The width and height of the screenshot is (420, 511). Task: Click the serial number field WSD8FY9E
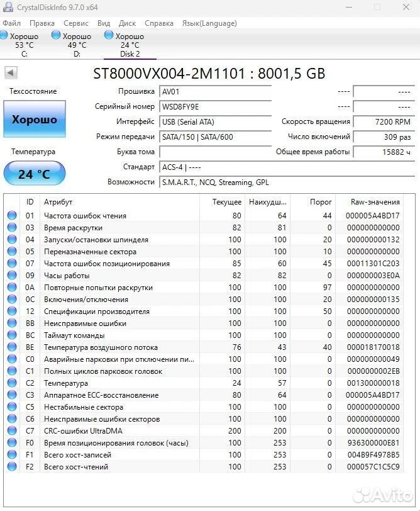pos(215,106)
